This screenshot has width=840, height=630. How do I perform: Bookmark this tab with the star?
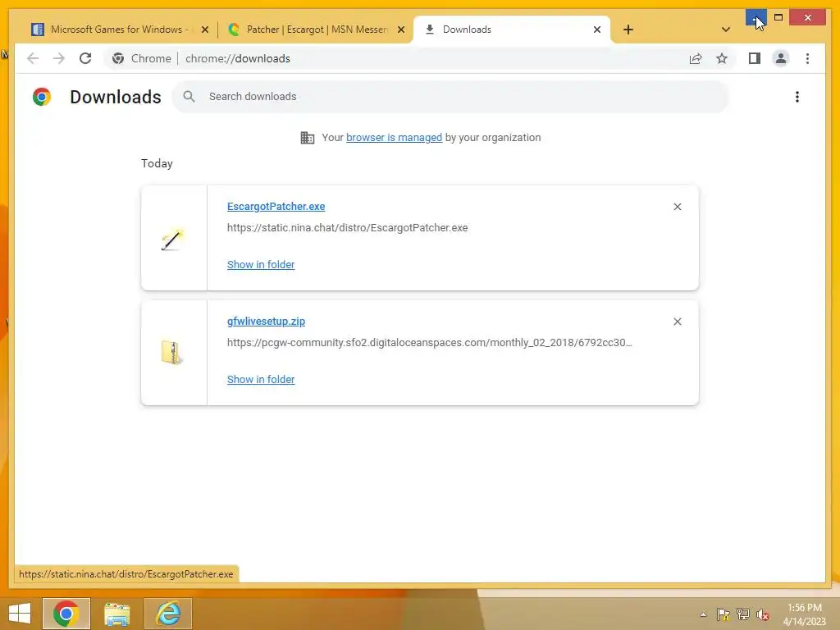pos(722,58)
